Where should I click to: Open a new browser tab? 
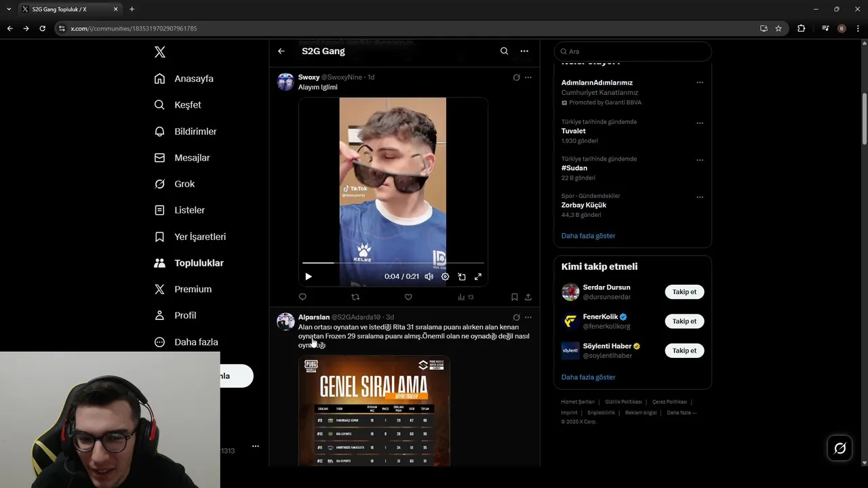click(132, 9)
